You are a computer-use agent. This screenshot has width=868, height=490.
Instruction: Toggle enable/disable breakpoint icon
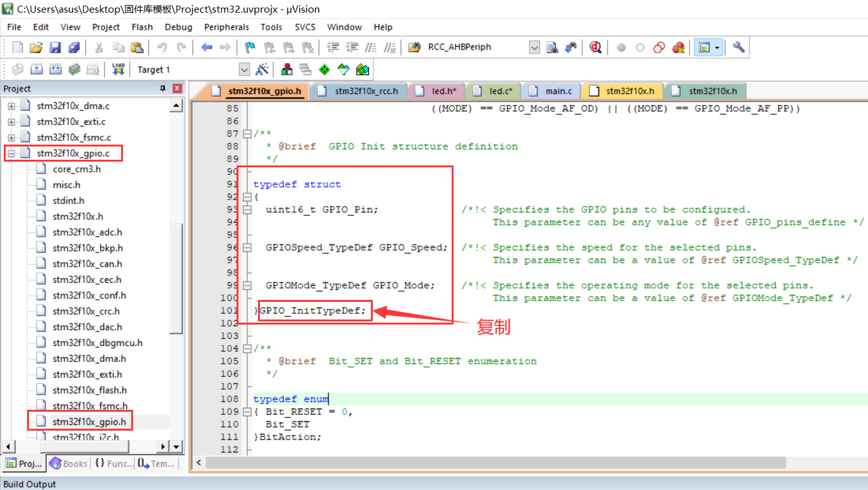coord(640,47)
